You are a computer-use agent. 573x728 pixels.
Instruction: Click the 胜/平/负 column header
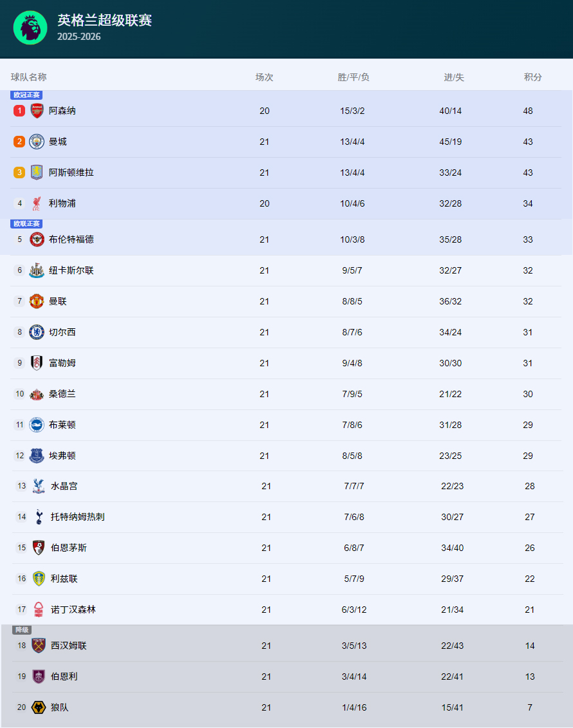tap(353, 77)
